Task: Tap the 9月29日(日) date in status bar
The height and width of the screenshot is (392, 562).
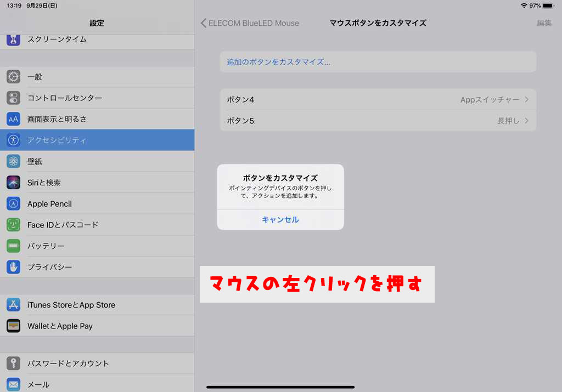Action: [x=42, y=5]
